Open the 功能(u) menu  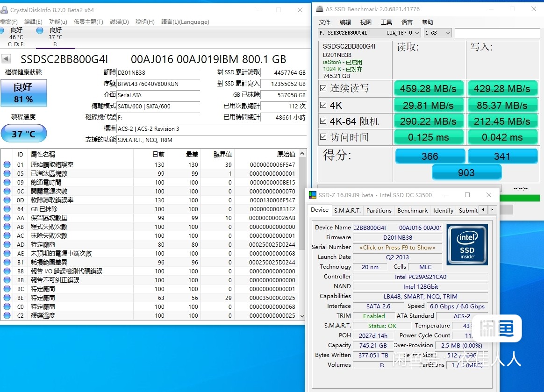pos(58,22)
